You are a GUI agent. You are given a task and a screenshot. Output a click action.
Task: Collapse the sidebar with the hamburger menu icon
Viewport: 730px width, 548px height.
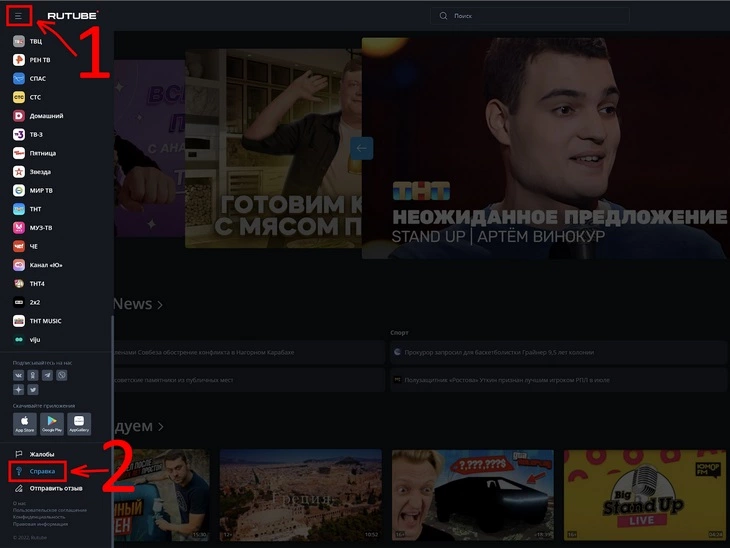(18, 16)
